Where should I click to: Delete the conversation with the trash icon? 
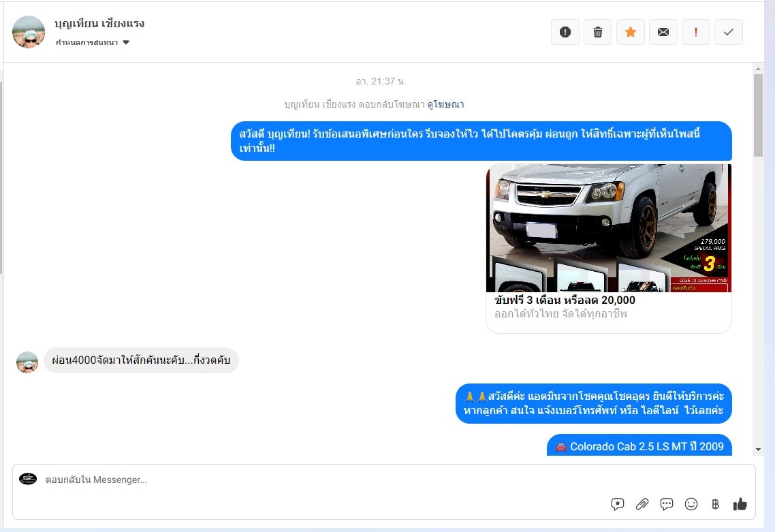click(x=597, y=32)
